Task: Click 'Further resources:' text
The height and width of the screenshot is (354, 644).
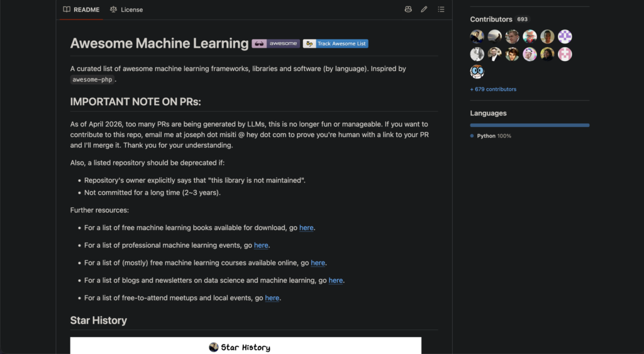Action: pos(99,210)
